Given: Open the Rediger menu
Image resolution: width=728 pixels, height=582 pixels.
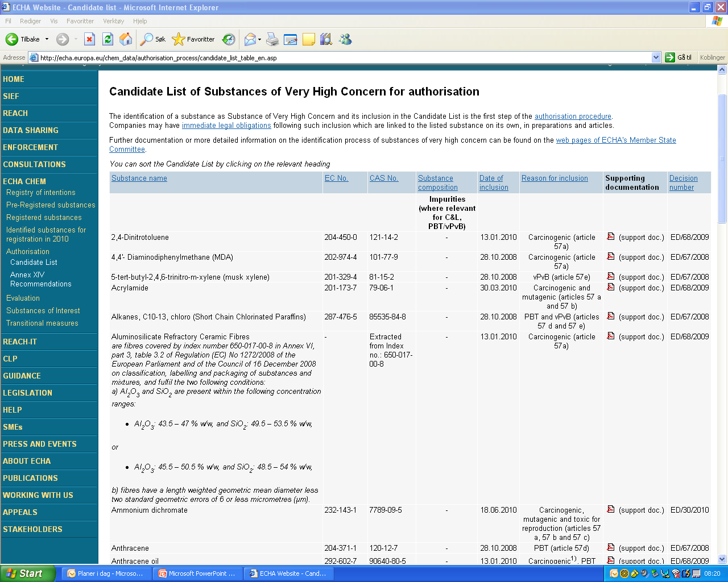Looking at the screenshot, I should 30,21.
